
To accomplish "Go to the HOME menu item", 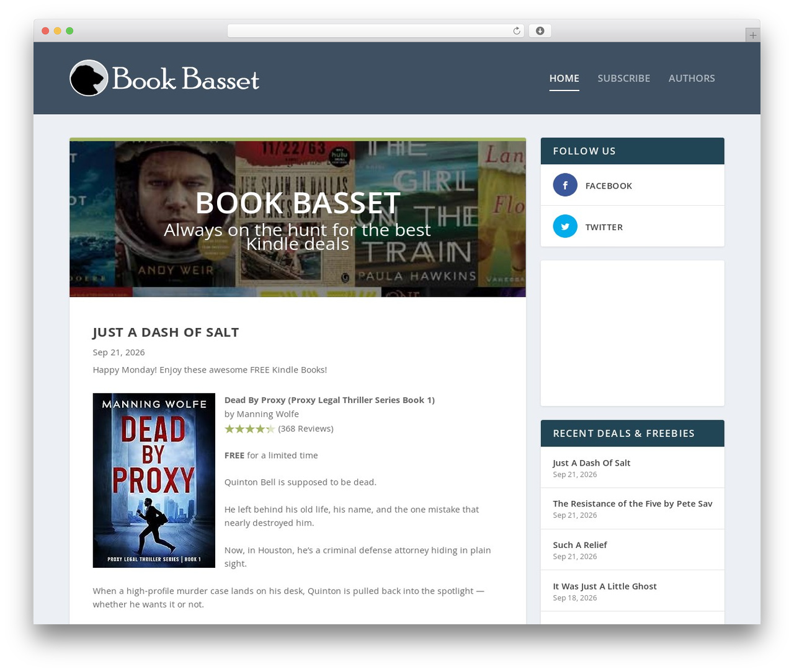I will pos(564,78).
